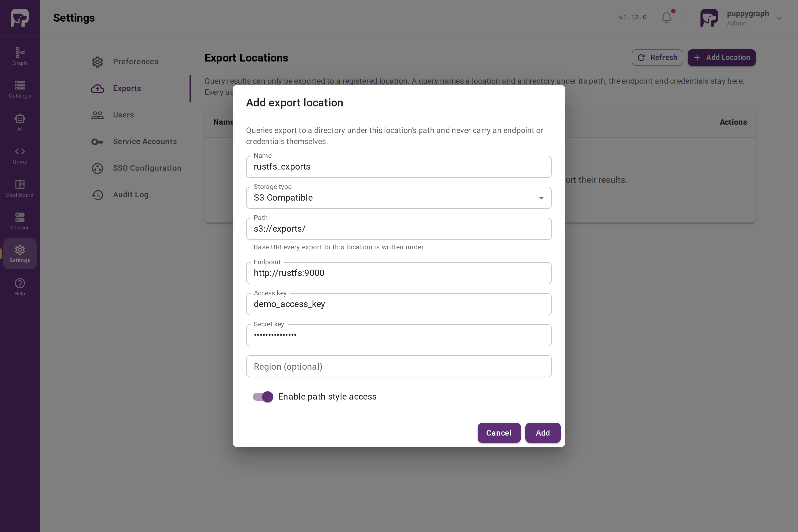The height and width of the screenshot is (532, 798).
Task: Open the notifications bell icon
Action: pyautogui.click(x=667, y=18)
